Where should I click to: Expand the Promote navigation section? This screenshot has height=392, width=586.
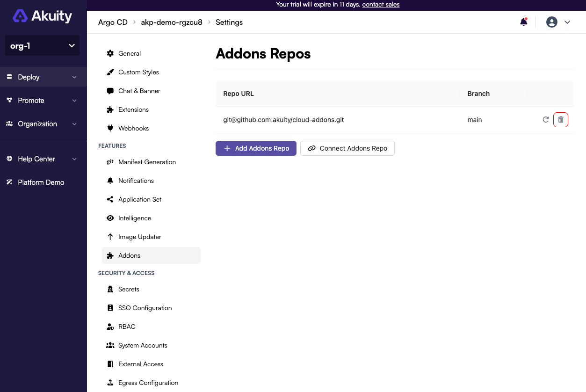coord(43,100)
